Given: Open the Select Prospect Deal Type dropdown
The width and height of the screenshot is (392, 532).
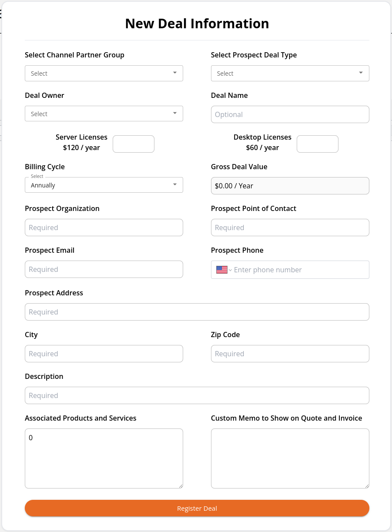Looking at the screenshot, I should [290, 73].
